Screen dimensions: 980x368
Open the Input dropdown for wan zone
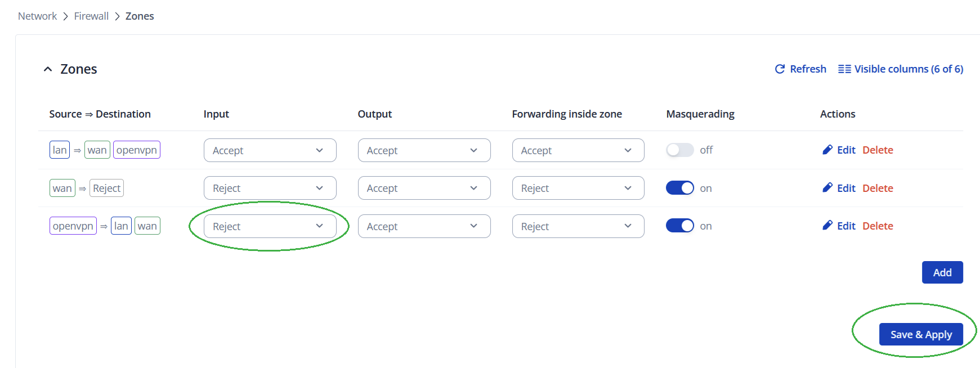point(270,188)
